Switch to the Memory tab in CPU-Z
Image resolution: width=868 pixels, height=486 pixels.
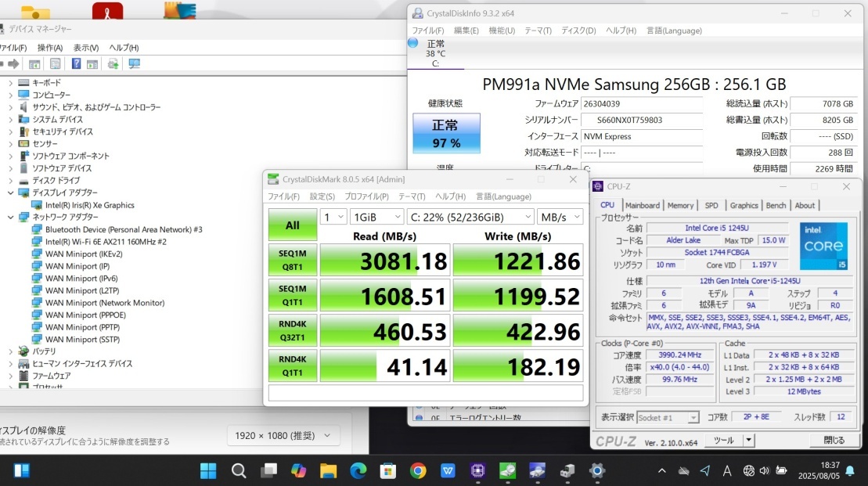680,205
